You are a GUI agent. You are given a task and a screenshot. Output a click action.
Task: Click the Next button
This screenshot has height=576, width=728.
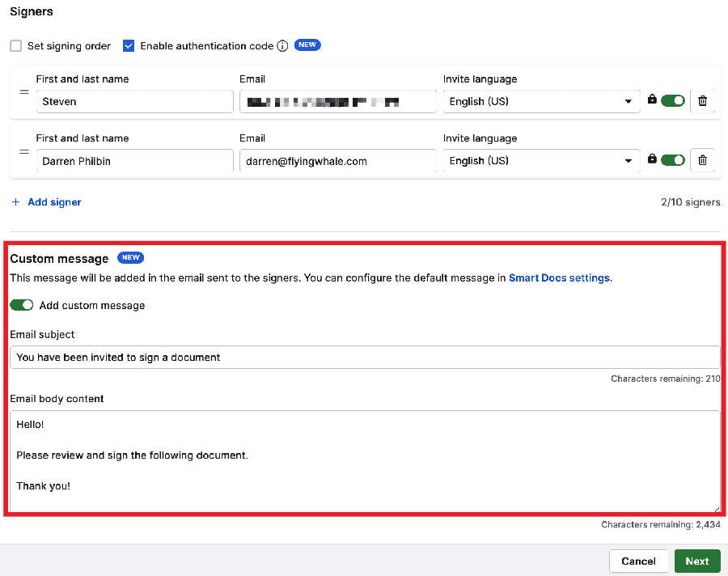coord(696,561)
